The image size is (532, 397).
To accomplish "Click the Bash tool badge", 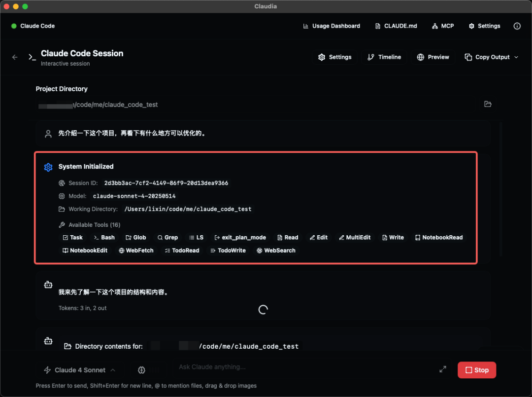I will 104,237.
